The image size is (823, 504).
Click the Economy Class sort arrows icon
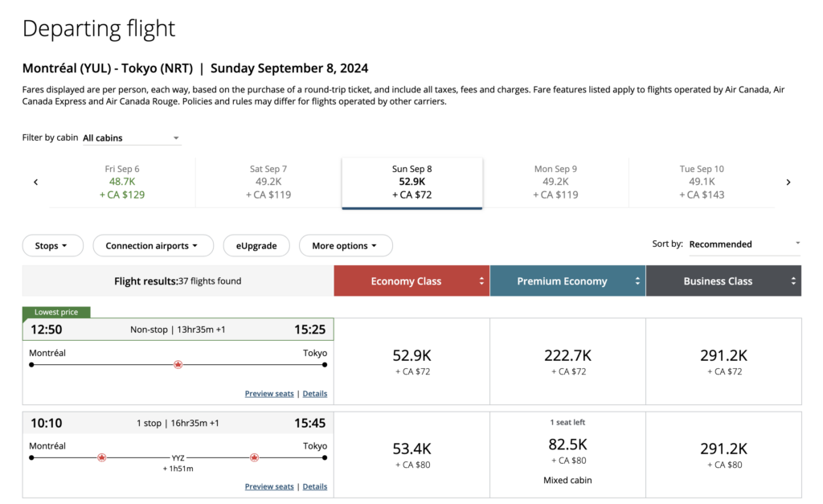481,281
